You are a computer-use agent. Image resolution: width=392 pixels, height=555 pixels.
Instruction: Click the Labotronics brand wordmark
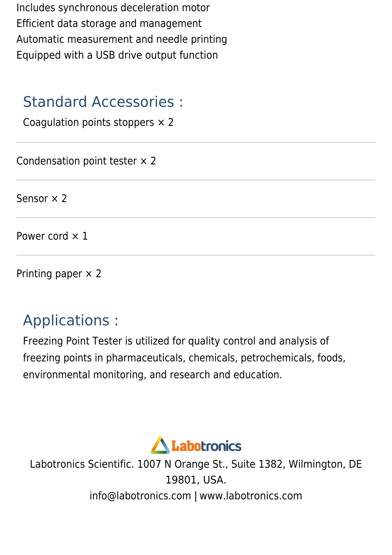click(206, 446)
